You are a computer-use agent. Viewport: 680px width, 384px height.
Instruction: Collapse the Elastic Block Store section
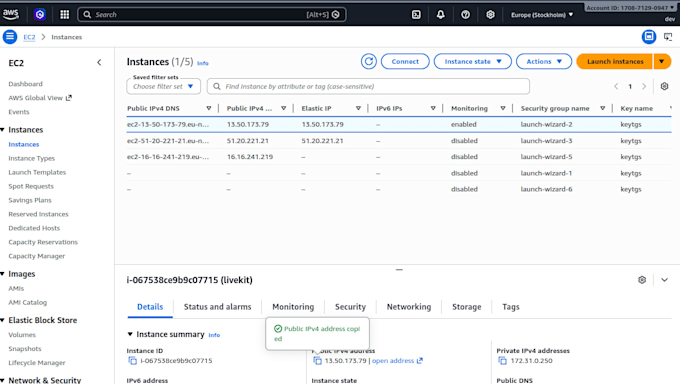tap(3, 320)
